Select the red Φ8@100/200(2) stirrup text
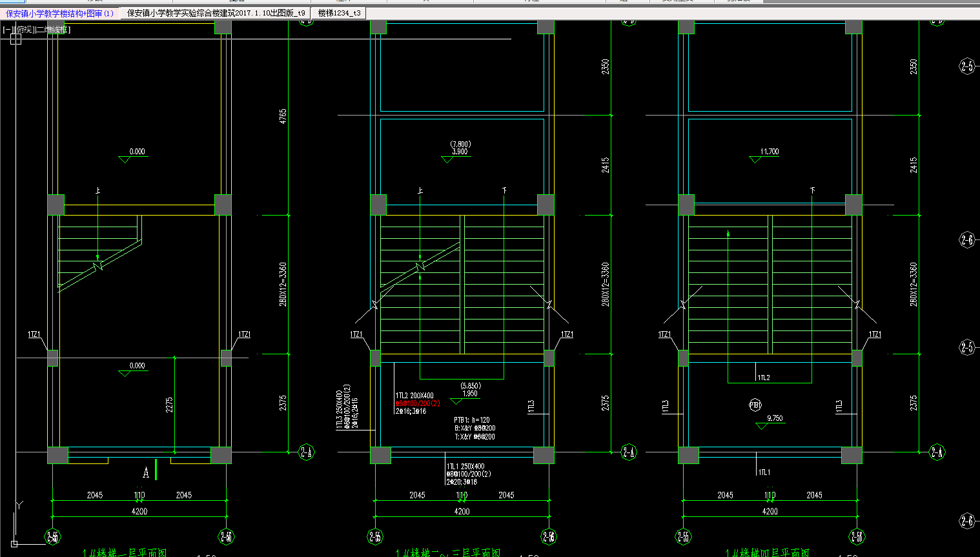 tap(418, 403)
